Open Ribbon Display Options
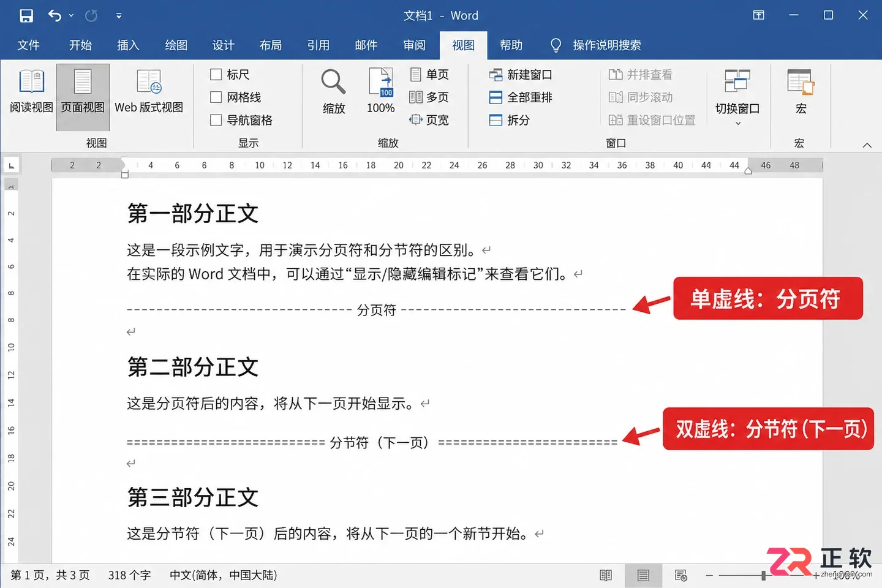 pos(758,15)
